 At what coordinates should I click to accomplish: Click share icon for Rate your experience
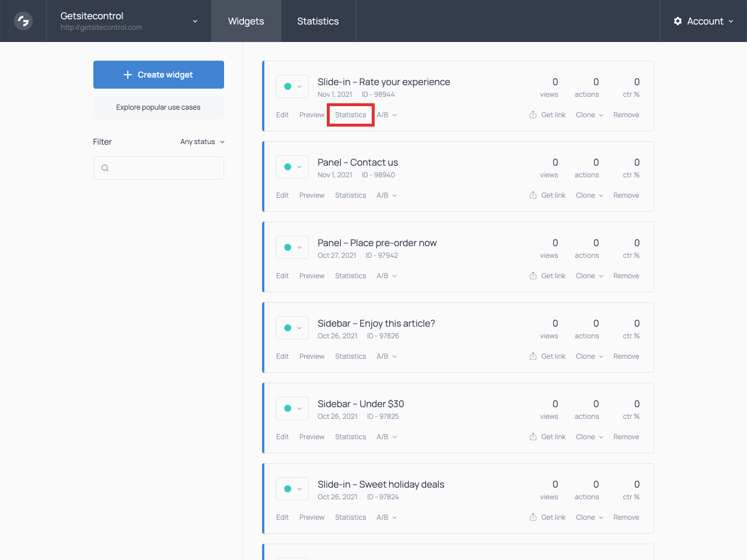tap(533, 115)
